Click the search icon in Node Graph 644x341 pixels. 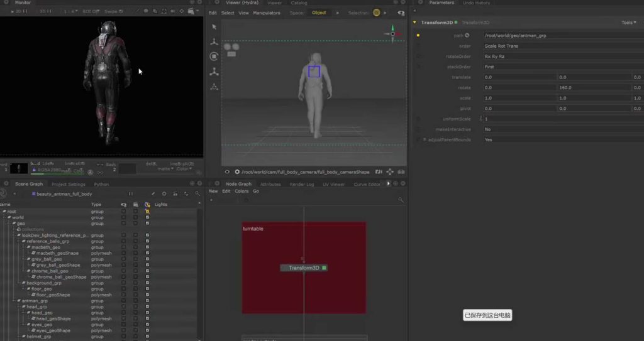pyautogui.click(x=401, y=200)
